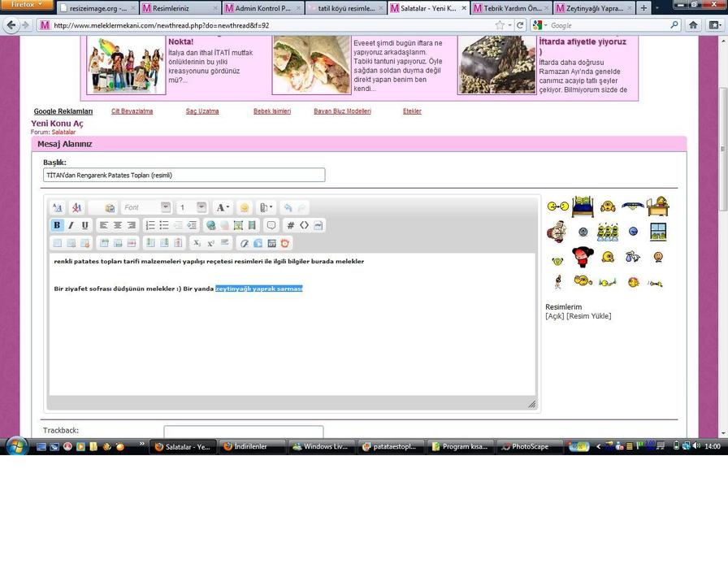
Task: Insert a numbered list
Action: tap(150, 225)
